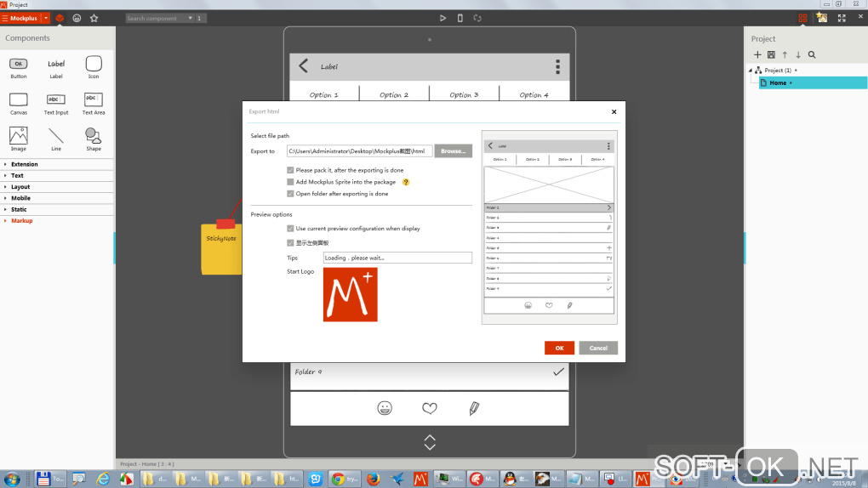Viewport: 868px width, 488px height.
Task: Start preview with the play icon
Action: click(443, 18)
